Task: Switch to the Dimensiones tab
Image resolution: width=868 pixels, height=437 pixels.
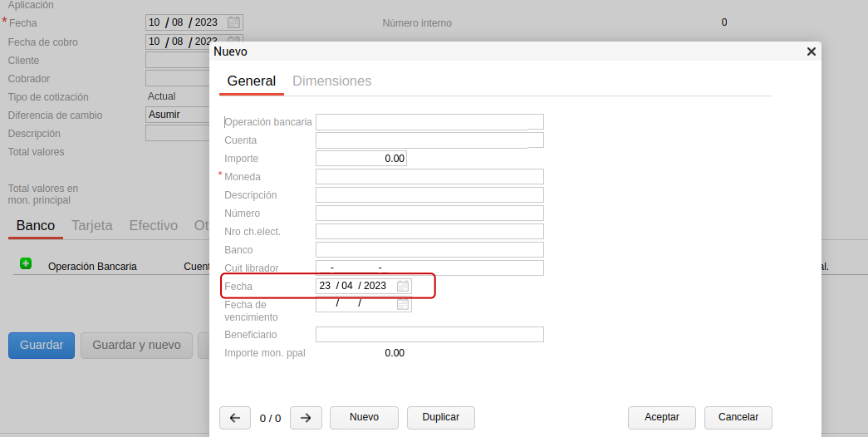Action: 331,81
